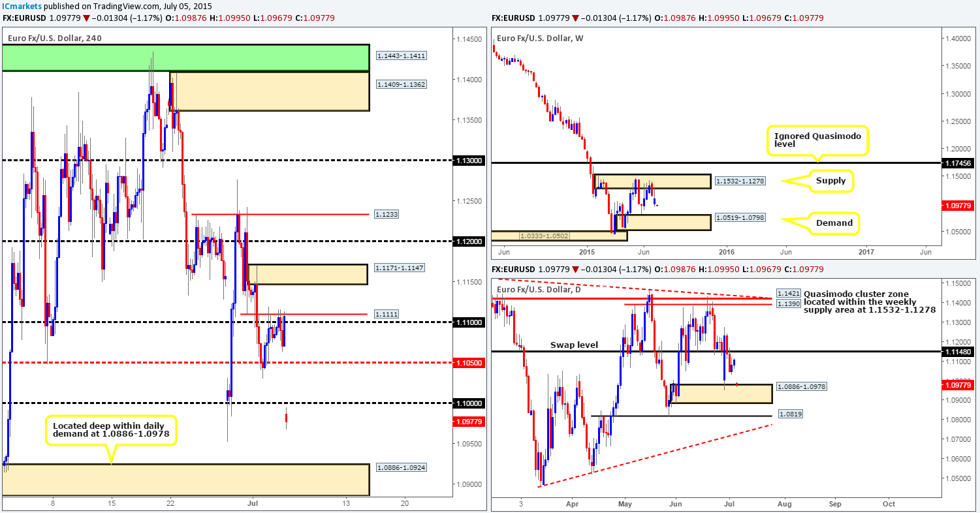Open the Demand callout on the weekly chart
This screenshot has height=513, width=980.
834,223
